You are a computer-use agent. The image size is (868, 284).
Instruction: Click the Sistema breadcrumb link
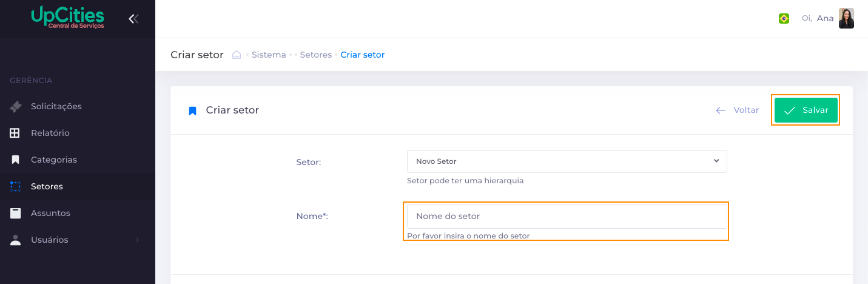269,55
